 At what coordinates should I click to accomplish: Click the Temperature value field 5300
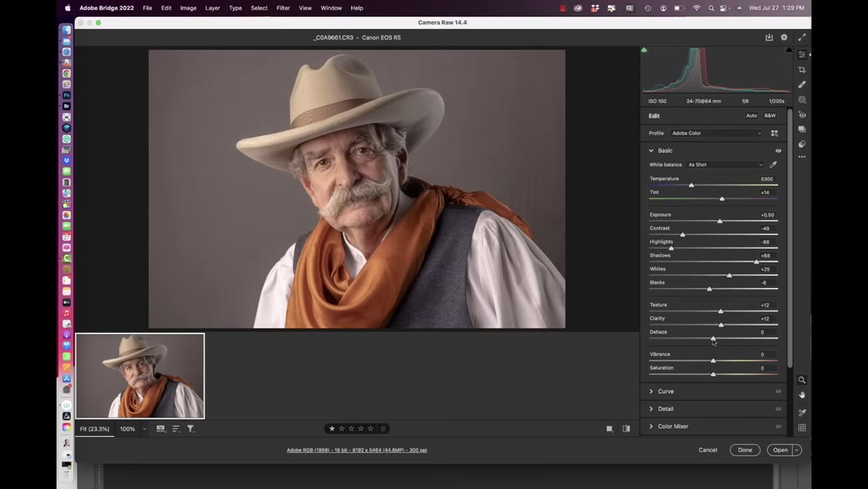767,179
